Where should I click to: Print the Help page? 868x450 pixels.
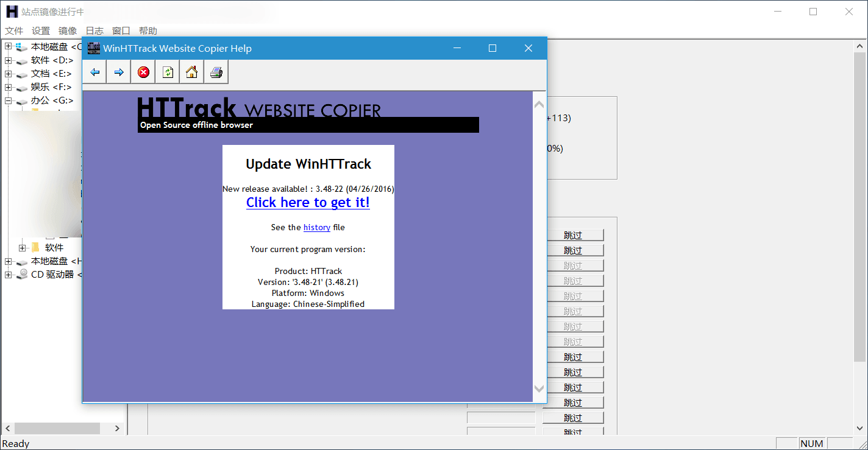pyautogui.click(x=216, y=72)
